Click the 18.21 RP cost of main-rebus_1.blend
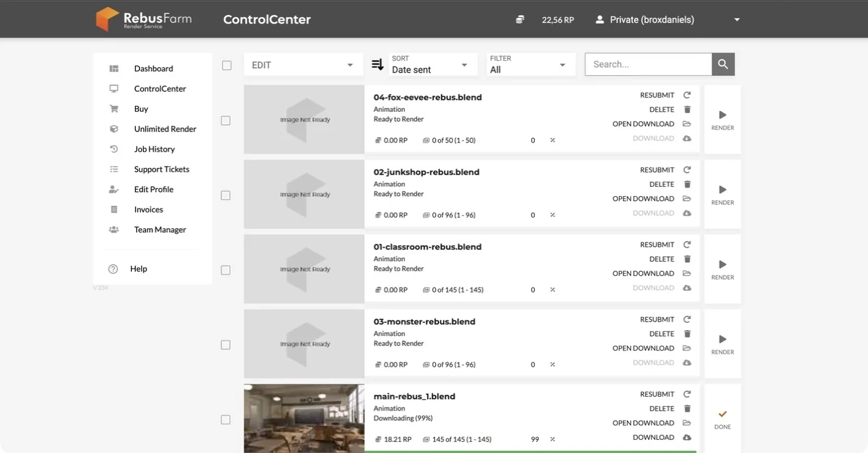Image resolution: width=868 pixels, height=453 pixels. coord(398,440)
